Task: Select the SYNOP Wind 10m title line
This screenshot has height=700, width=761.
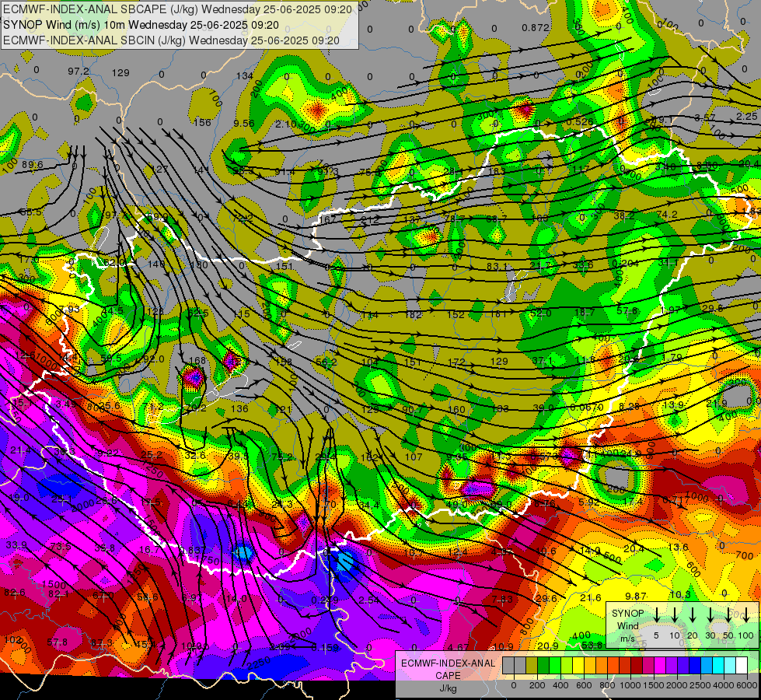Action: (141, 25)
